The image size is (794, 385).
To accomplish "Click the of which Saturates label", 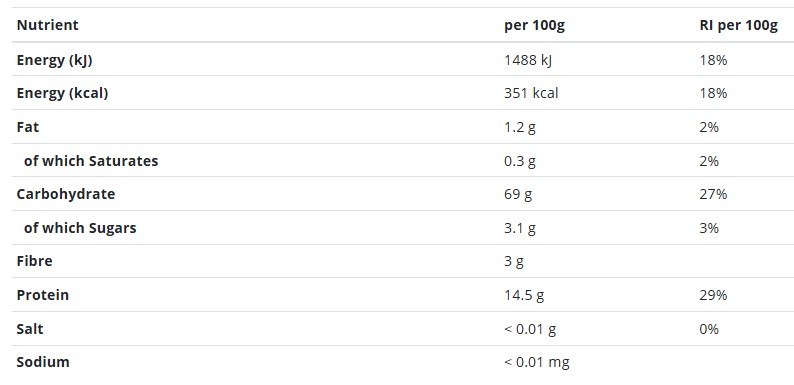I will [91, 161].
